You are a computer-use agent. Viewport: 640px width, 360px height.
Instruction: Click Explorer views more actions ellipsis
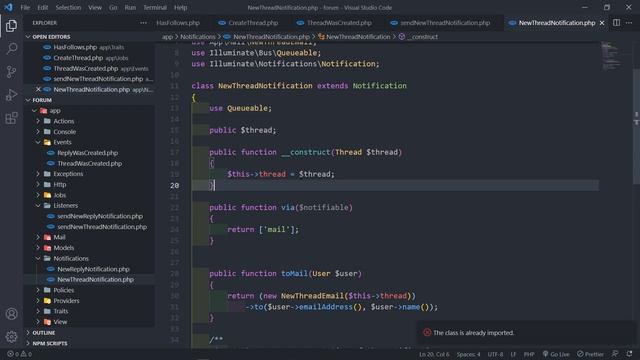point(143,23)
